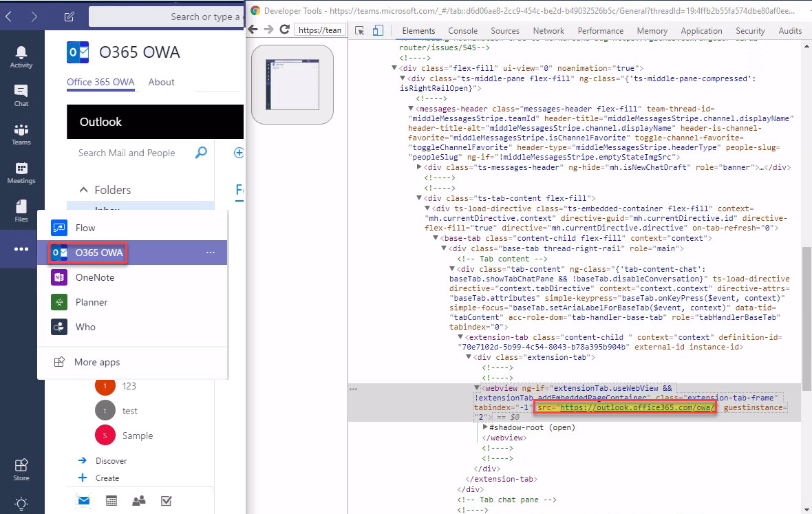The height and width of the screenshot is (514, 812).
Task: Open Tasks checkmark icon at bottom
Action: point(167,500)
